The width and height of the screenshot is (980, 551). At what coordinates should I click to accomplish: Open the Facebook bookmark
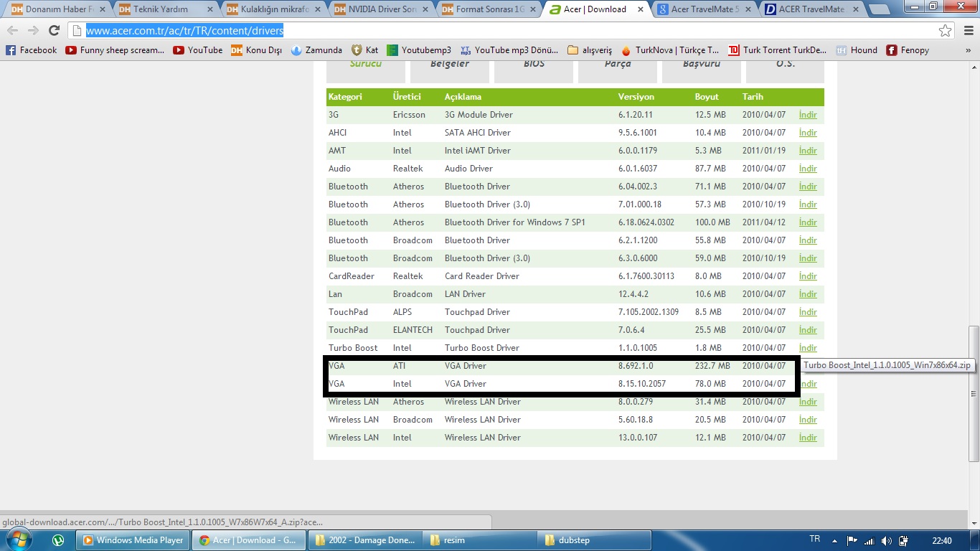pyautogui.click(x=31, y=50)
